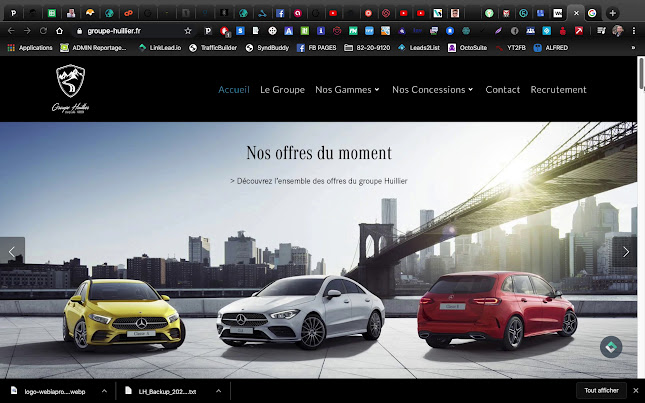Open the red upward arrow extension icon
Image resolution: width=645 pixels, height=403 pixels.
coord(579,31)
